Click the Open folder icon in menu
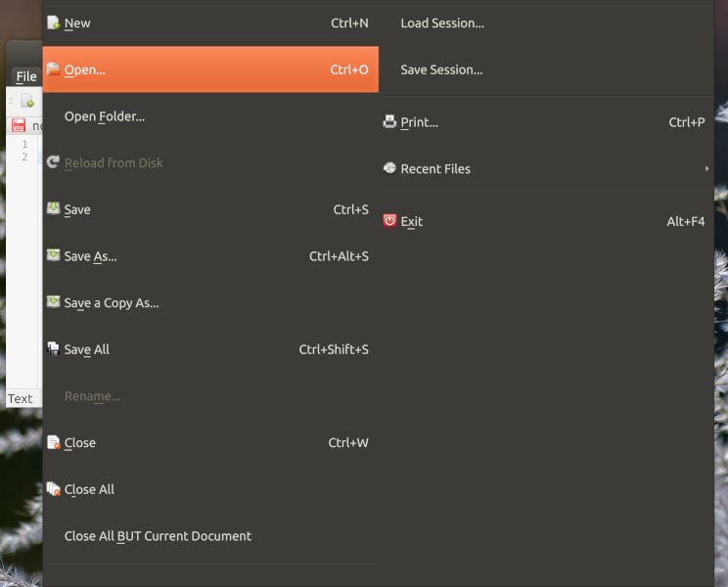 pos(54,68)
